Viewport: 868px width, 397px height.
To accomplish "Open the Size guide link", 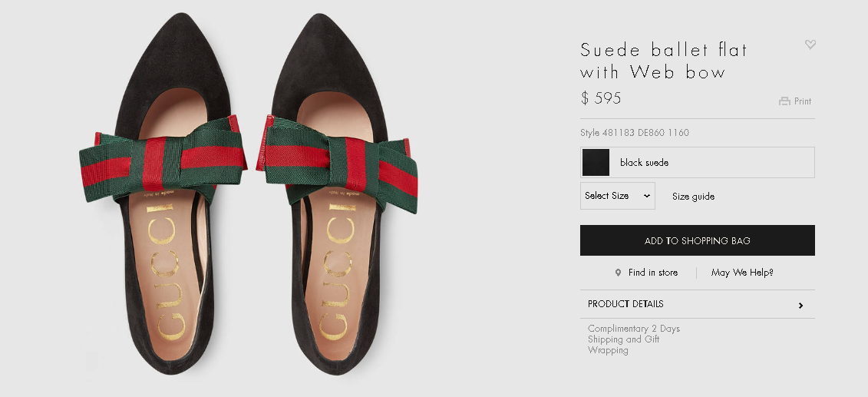I will tap(693, 197).
